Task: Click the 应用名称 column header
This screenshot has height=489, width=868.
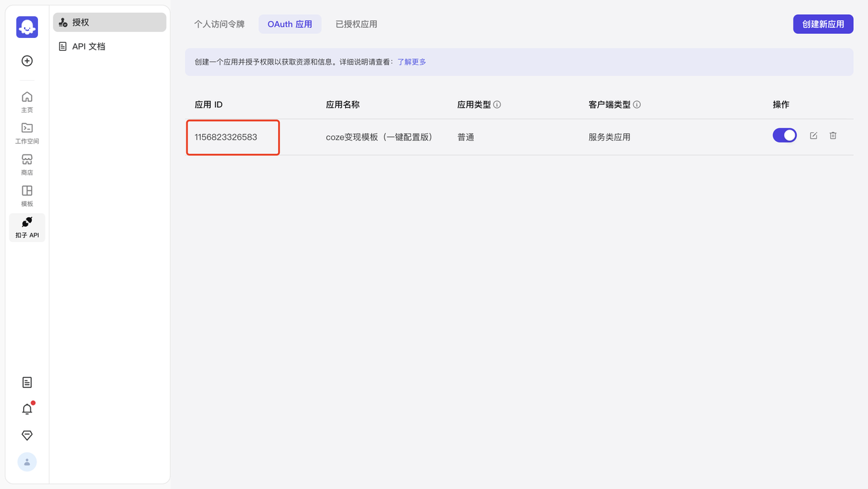Action: coord(342,104)
